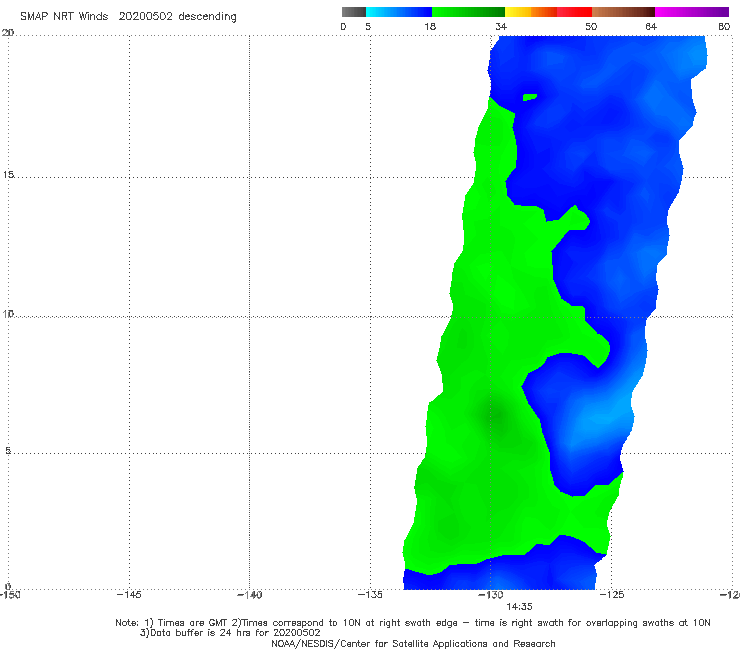This screenshot has width=740, height=650.
Task: Click the latitude axis label 10
Action: [8, 313]
